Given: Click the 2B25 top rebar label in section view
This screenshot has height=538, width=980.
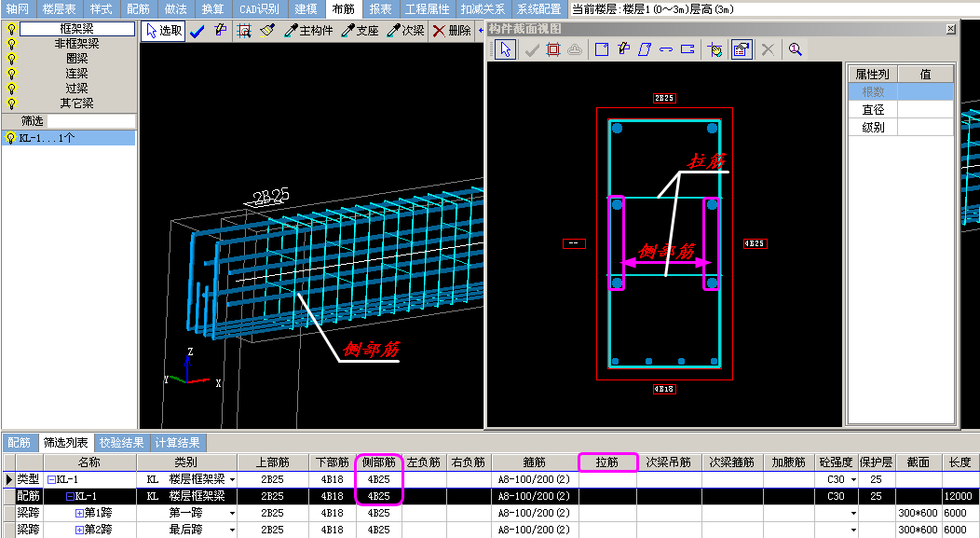Looking at the screenshot, I should point(664,98).
